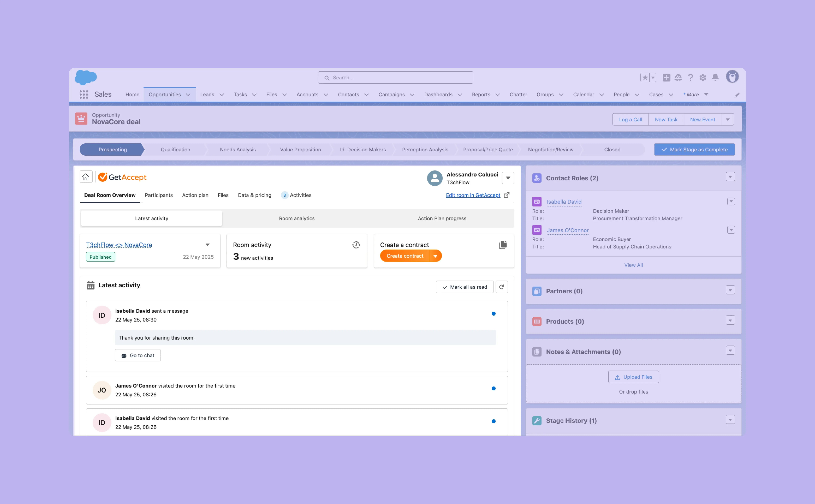Open Partners panel dropdown
Viewport: 815px width, 504px height.
[x=730, y=290]
